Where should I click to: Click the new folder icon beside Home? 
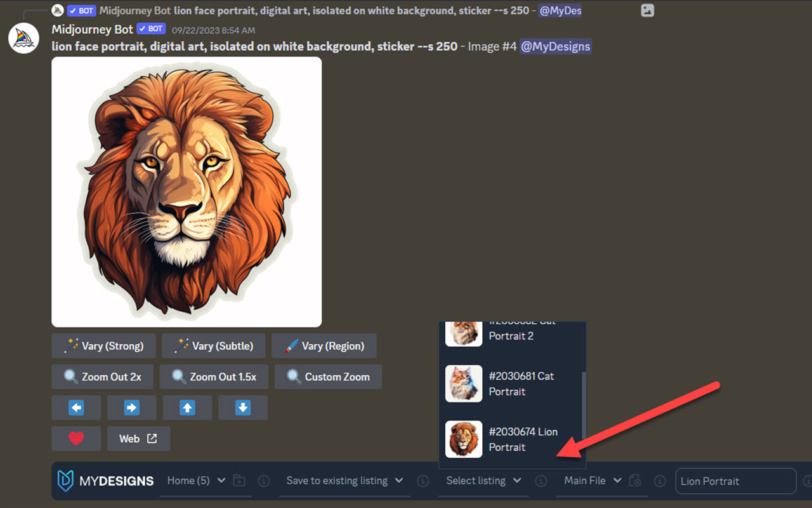[x=239, y=481]
